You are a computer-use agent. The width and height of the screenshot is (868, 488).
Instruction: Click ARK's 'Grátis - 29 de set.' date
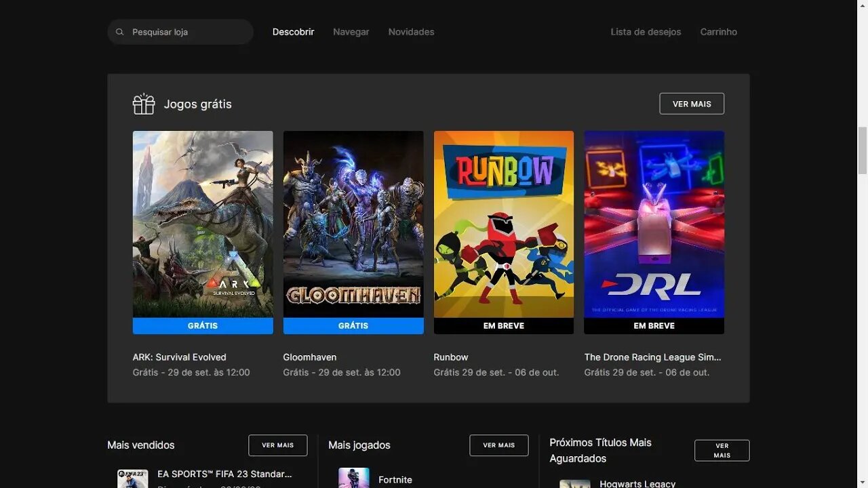click(x=191, y=372)
